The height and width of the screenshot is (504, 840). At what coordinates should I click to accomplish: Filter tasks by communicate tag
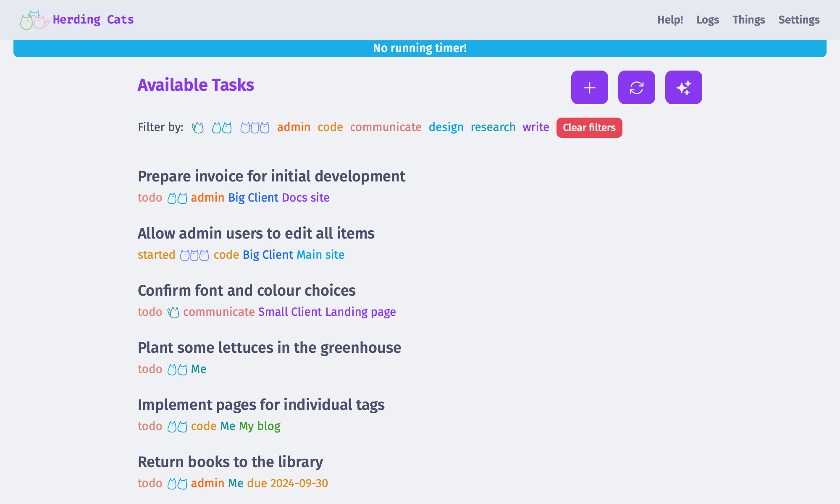(385, 127)
